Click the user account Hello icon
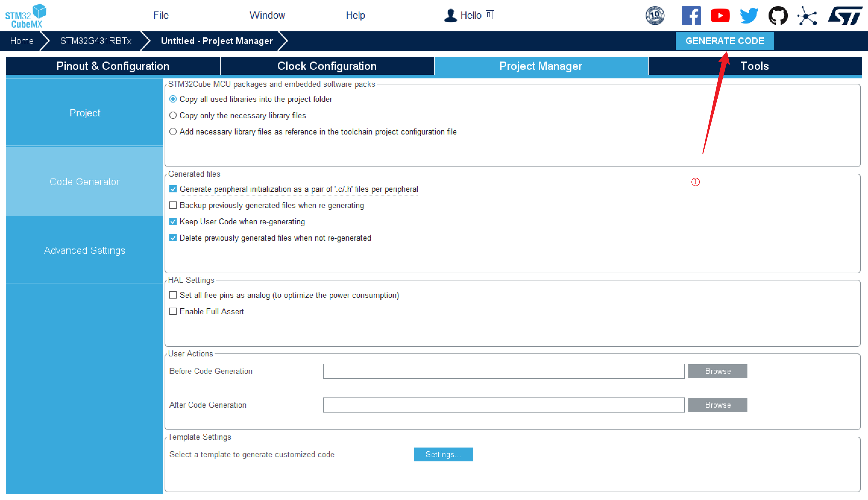This screenshot has width=868, height=500. (450, 15)
